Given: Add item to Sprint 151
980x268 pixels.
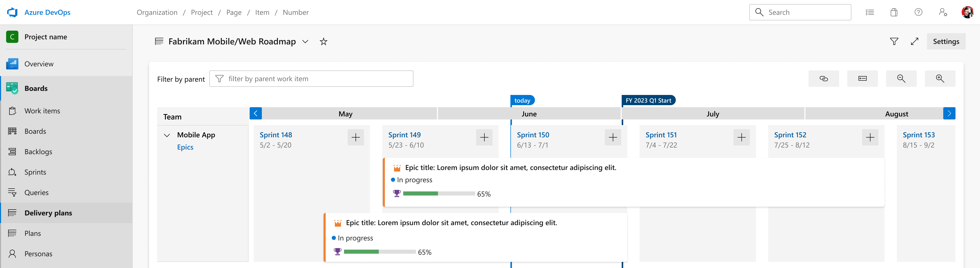Looking at the screenshot, I should tap(741, 137).
